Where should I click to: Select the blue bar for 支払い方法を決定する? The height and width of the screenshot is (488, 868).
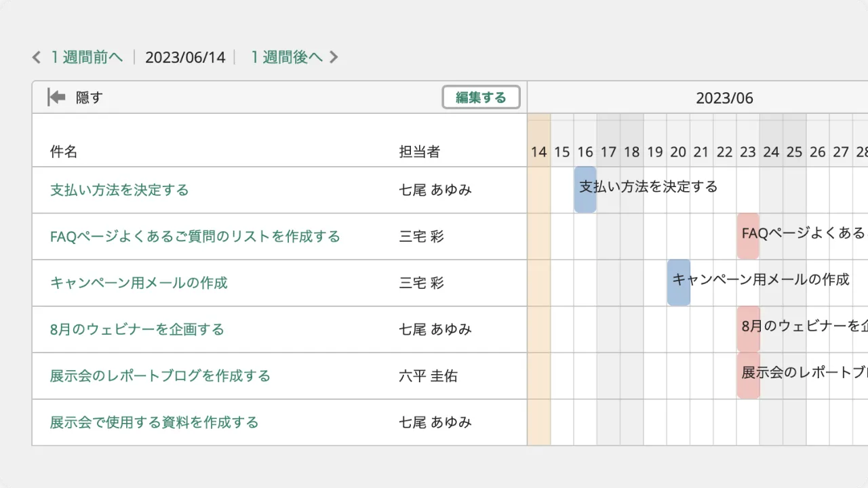585,190
